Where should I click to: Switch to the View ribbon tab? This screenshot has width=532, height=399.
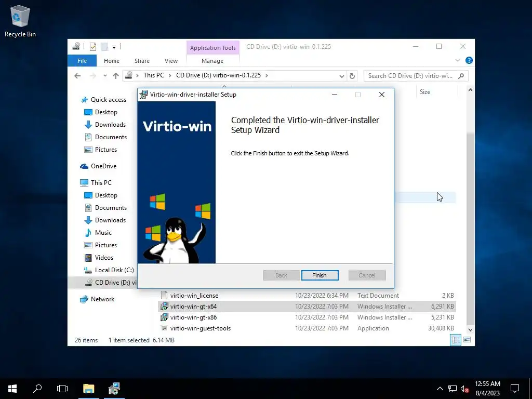(171, 61)
